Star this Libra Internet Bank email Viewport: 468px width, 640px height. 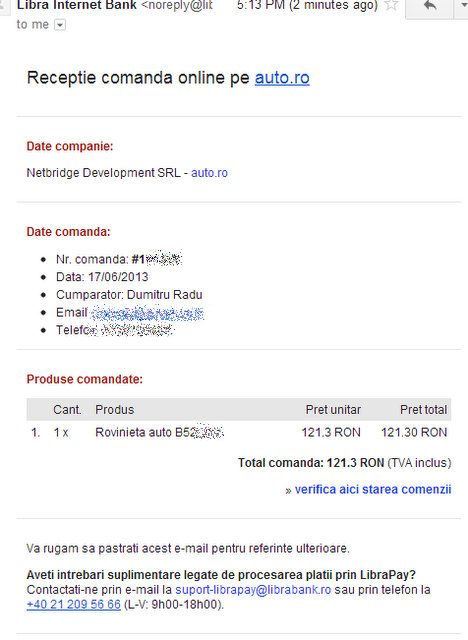(392, 5)
